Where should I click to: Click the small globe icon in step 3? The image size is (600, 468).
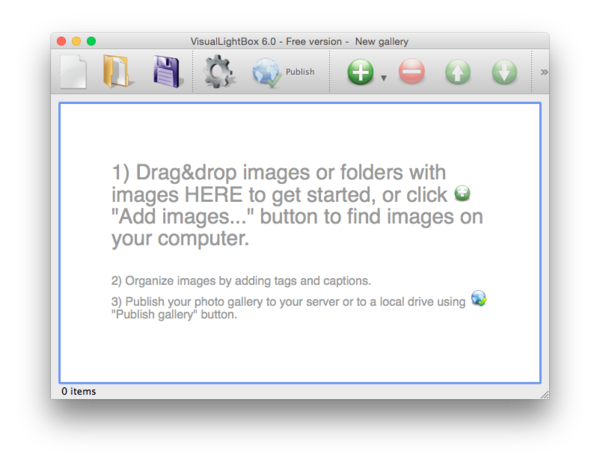(x=478, y=298)
